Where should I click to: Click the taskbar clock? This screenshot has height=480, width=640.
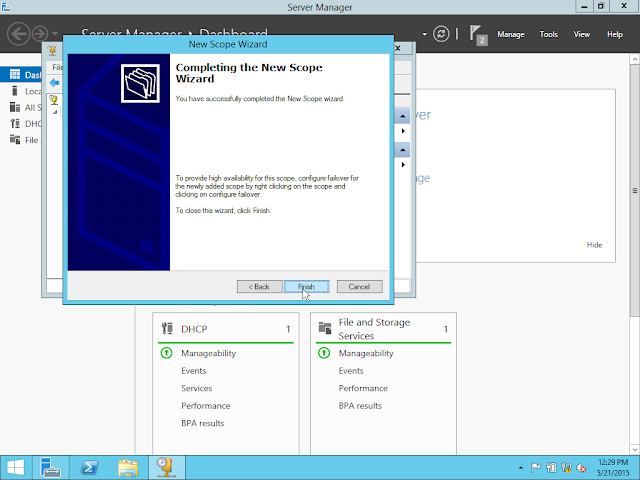coord(613,468)
